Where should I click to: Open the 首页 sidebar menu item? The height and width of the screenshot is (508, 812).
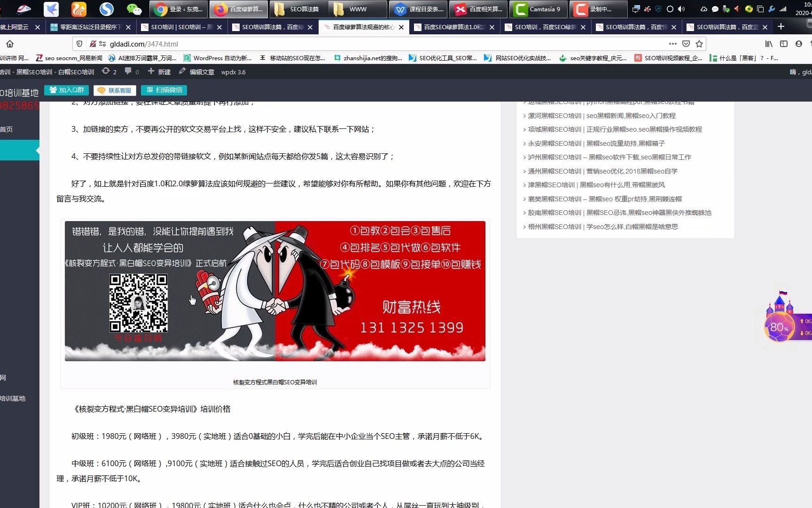click(x=7, y=129)
